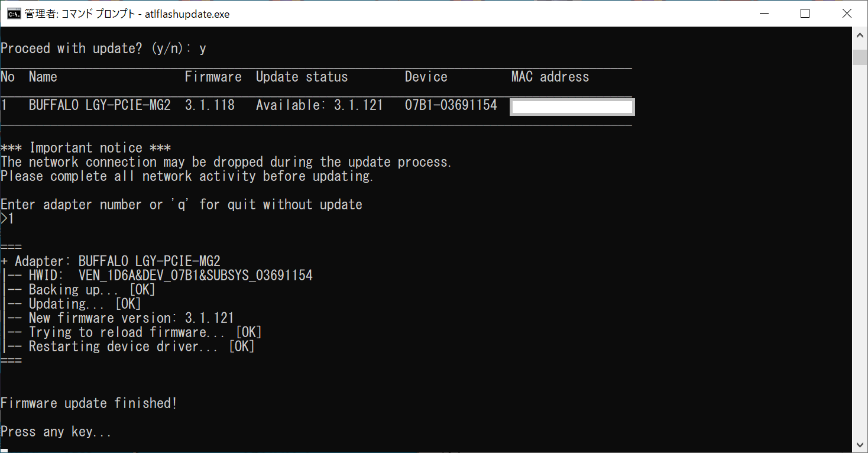The height and width of the screenshot is (453, 868).
Task: Click the vertical scrollbar thumb
Action: (x=861, y=57)
